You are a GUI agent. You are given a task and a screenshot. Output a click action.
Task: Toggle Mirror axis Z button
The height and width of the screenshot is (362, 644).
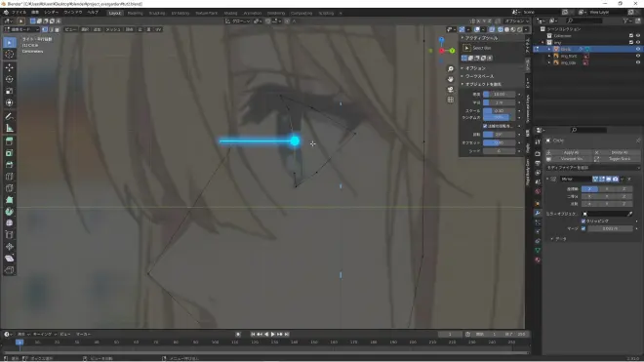click(624, 189)
